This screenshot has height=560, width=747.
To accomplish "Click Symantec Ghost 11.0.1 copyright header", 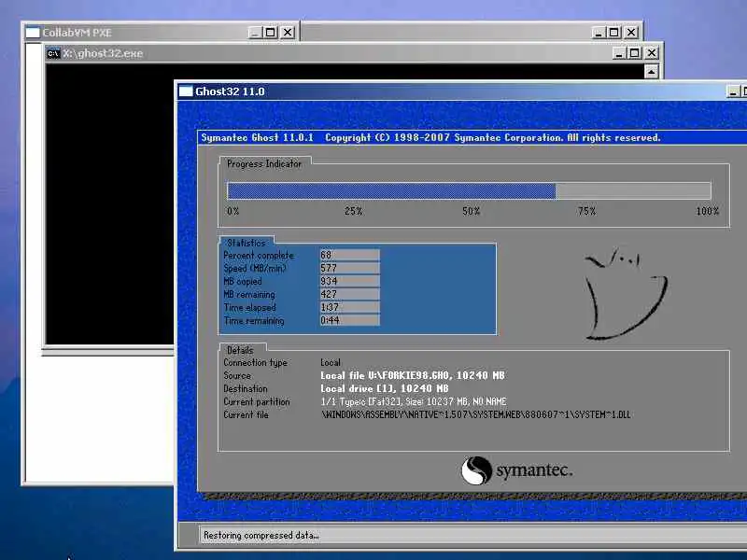I will 430,137.
